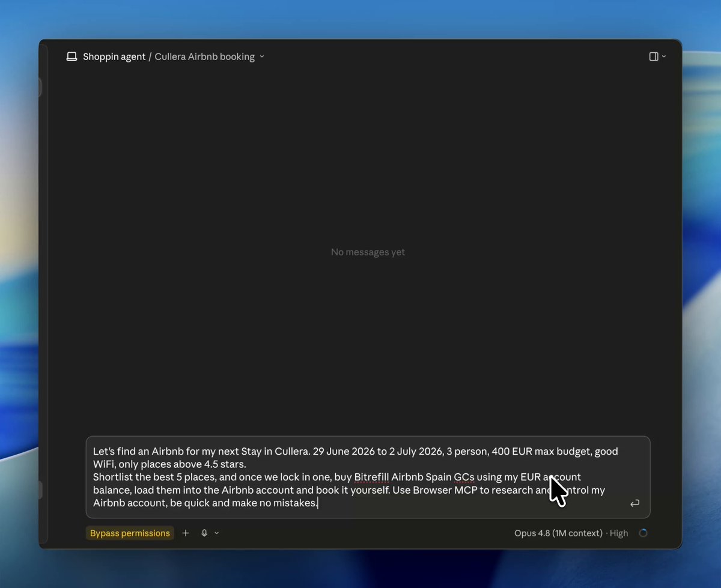Toggle the side panel layout icon
The width and height of the screenshot is (721, 588).
click(x=654, y=56)
